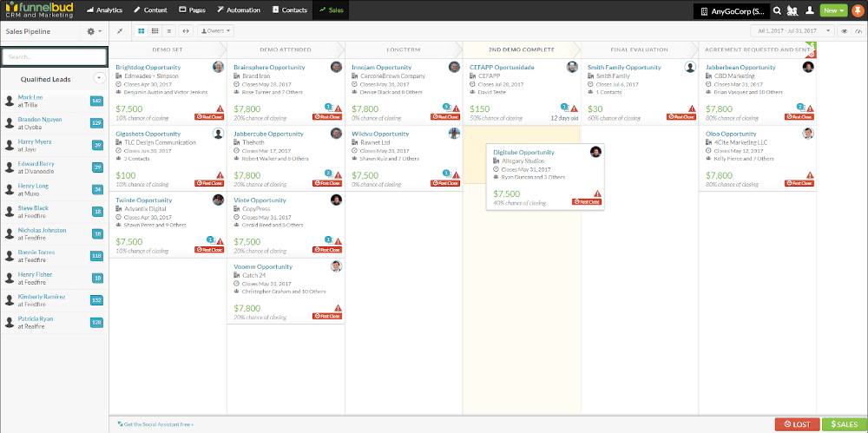Click the $7,800 value on Brainsphere Opportunity
868x433 pixels.
click(247, 109)
